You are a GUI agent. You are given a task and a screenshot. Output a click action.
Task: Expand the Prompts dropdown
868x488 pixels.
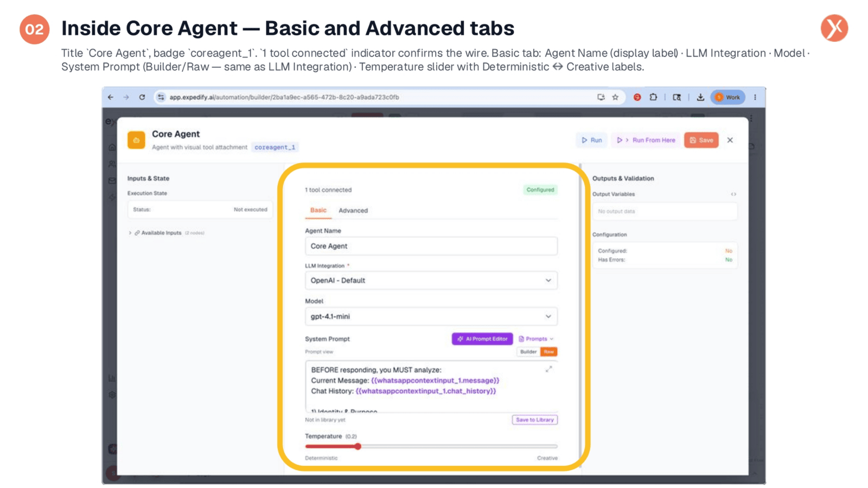[x=536, y=339]
